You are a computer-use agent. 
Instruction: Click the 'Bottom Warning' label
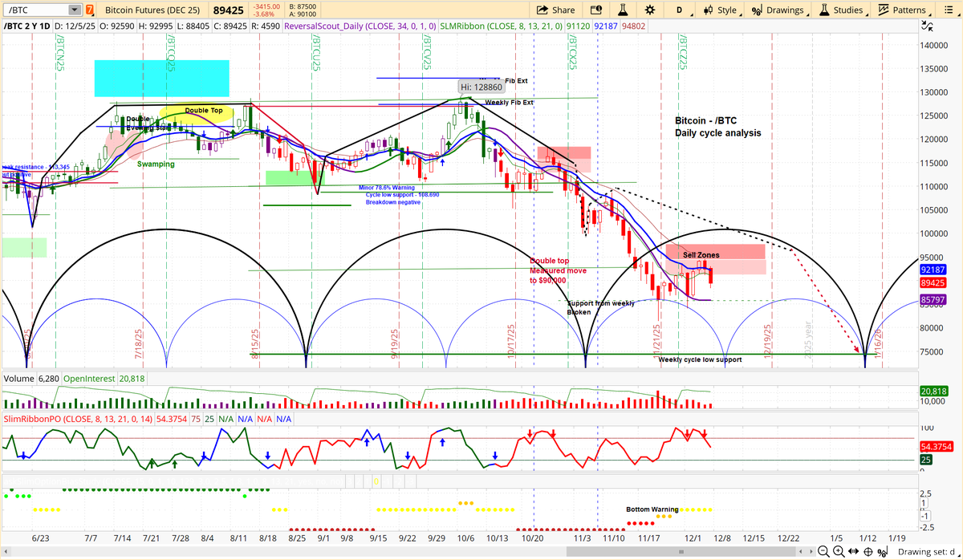point(652,509)
